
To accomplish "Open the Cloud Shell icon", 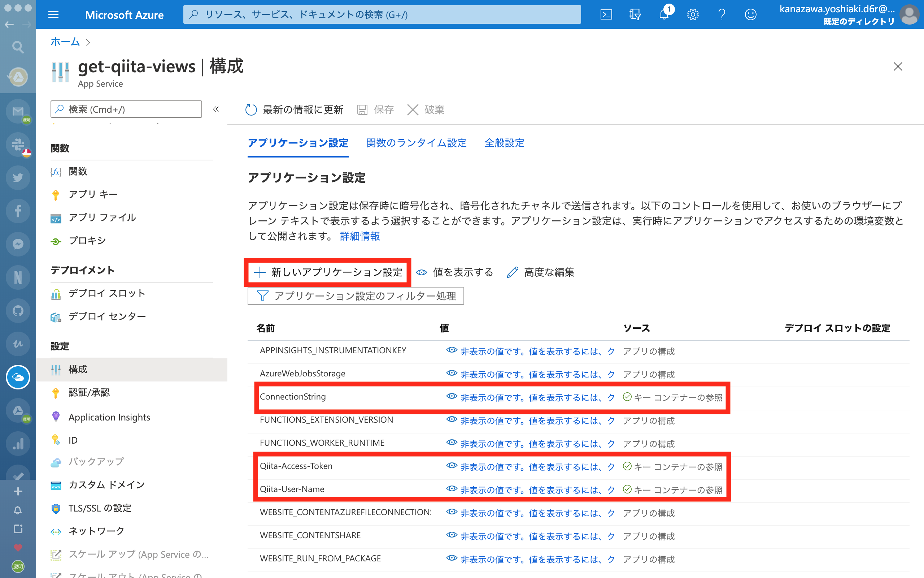I will coord(606,14).
